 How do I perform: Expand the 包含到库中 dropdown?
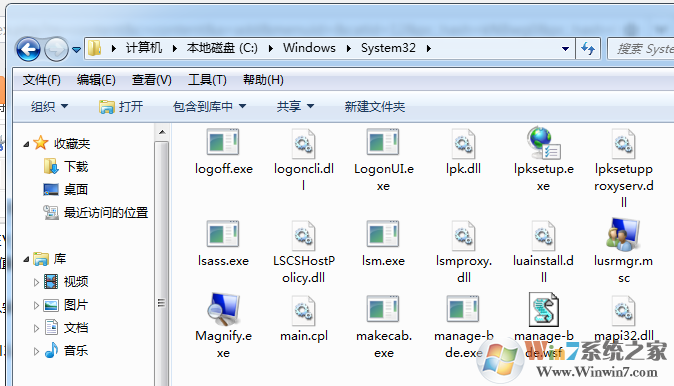coord(209,106)
